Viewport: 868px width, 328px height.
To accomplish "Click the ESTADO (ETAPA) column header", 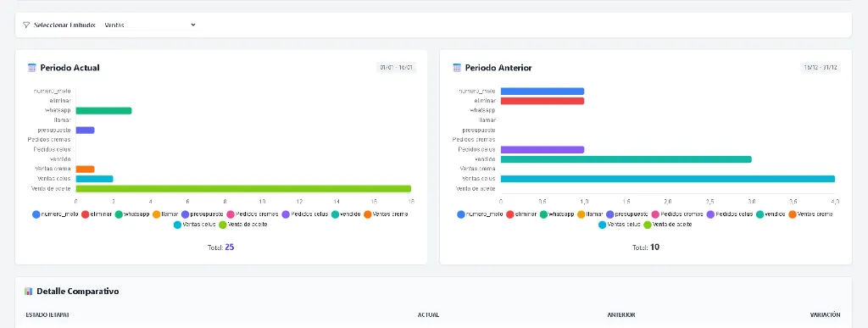I will 47,314.
